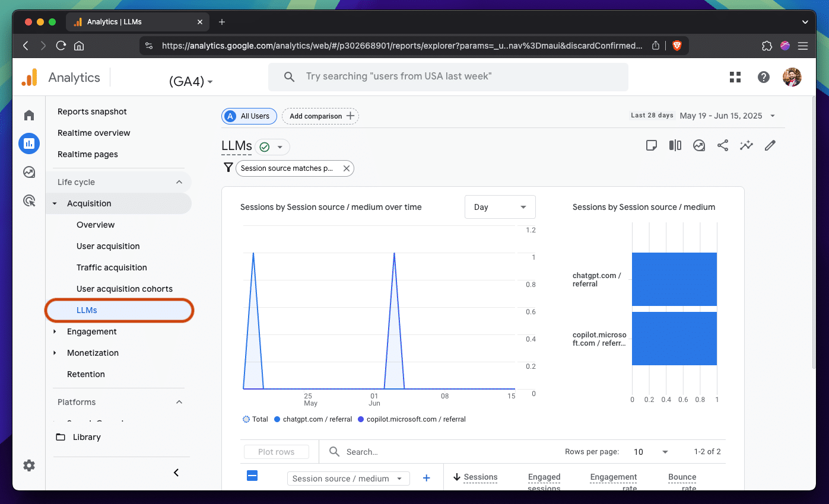Open the browser extensions puzzle icon
Image resolution: width=829 pixels, height=504 pixels.
point(767,46)
